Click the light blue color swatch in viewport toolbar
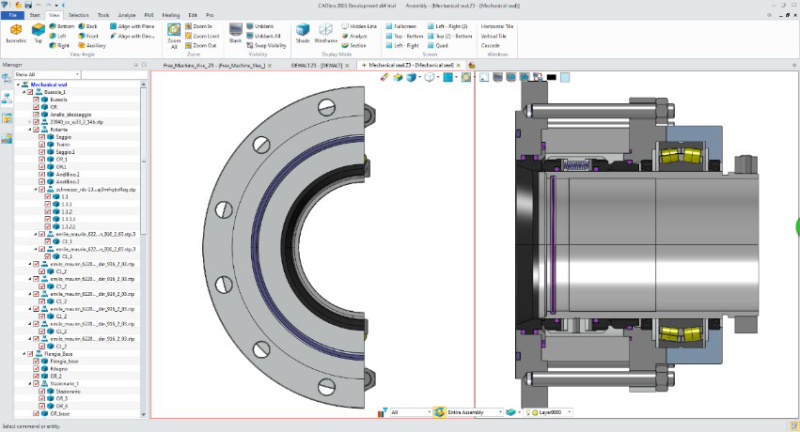The height and width of the screenshot is (432, 800). coord(565,78)
